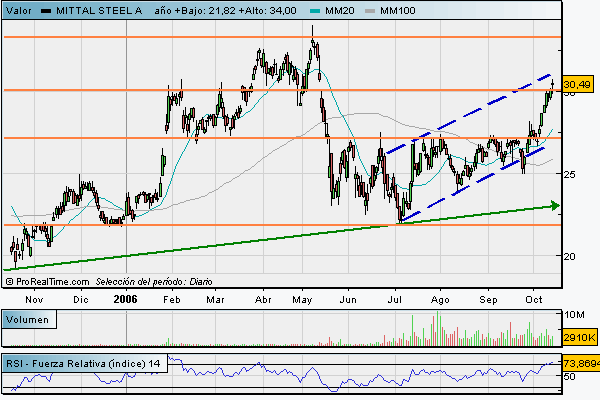Click the Oct label on the time axis
600x400 pixels.
533,299
